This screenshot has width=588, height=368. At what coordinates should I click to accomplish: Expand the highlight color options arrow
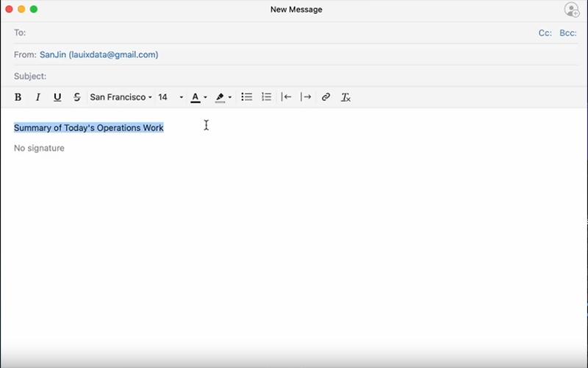pyautogui.click(x=230, y=97)
